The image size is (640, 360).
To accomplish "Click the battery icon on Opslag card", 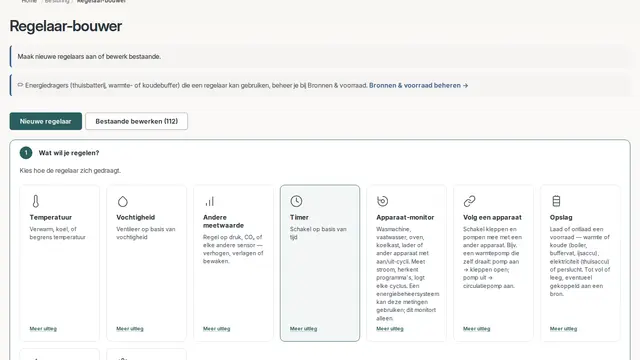I will point(556,201).
